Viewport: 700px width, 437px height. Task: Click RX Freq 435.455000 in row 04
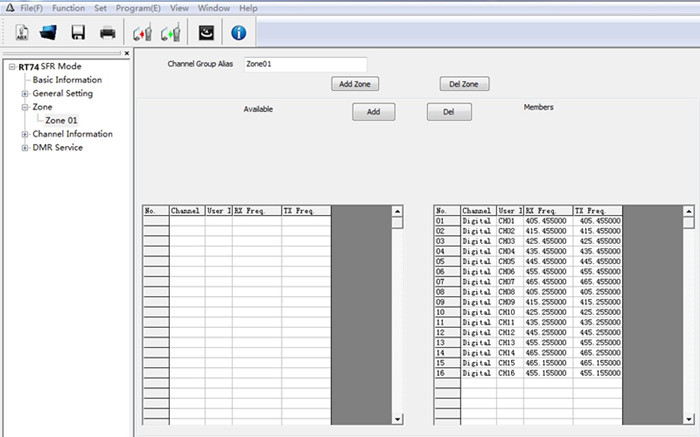point(548,251)
